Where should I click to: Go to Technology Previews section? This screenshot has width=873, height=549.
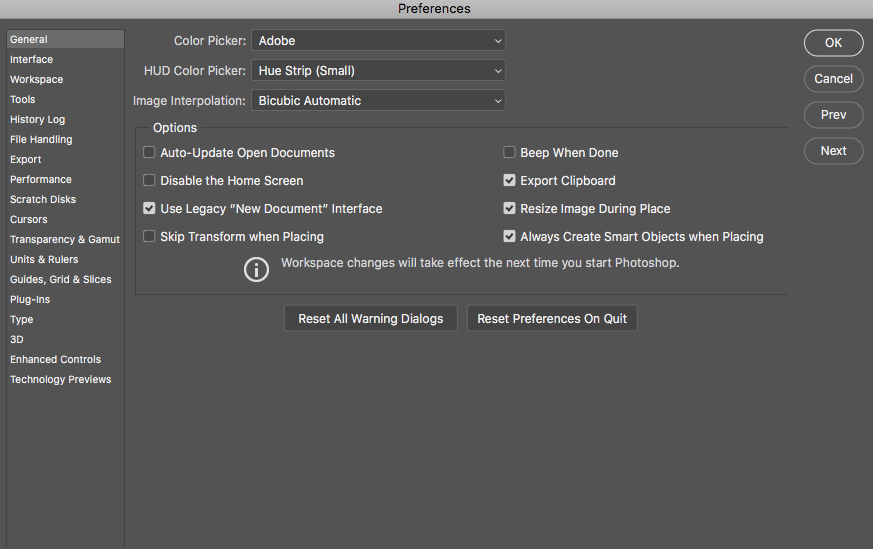pos(60,380)
